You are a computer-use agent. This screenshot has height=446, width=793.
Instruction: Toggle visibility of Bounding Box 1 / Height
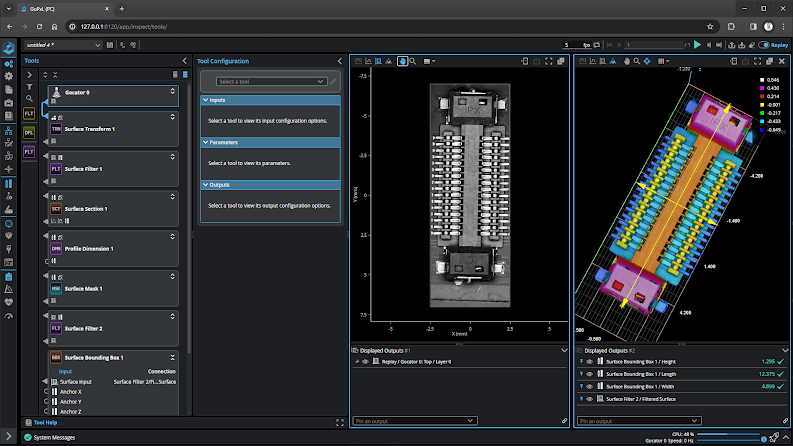(x=590, y=362)
